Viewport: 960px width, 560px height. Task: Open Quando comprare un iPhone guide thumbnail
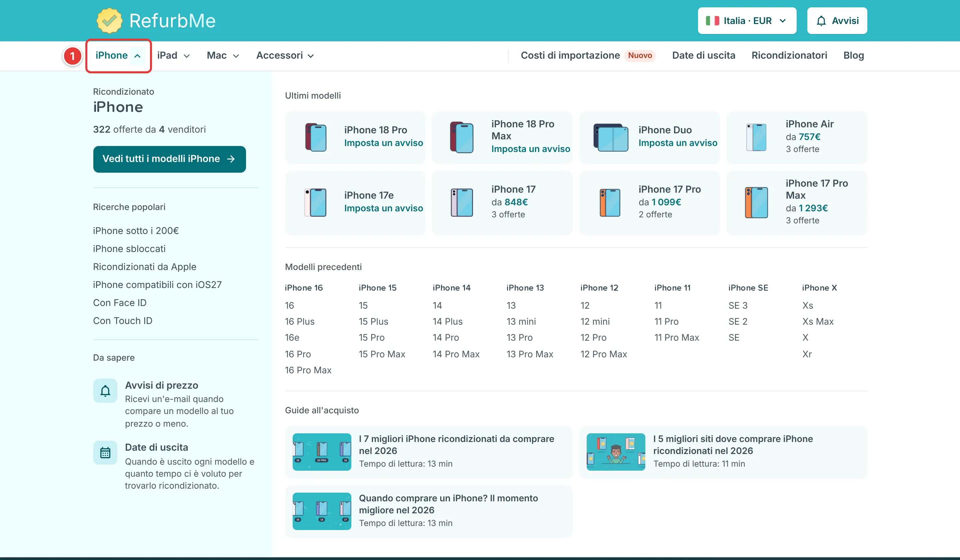[x=322, y=511]
